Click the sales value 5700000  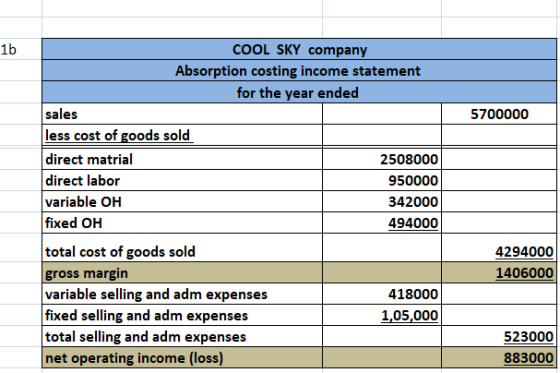coord(499,114)
